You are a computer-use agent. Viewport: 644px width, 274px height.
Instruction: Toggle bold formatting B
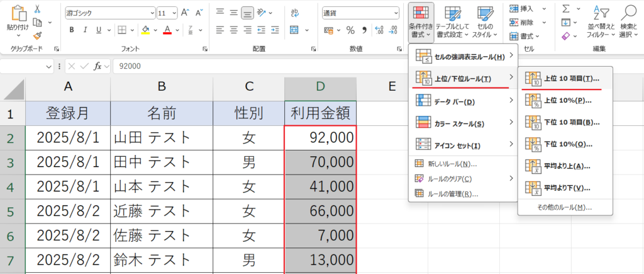[72, 30]
